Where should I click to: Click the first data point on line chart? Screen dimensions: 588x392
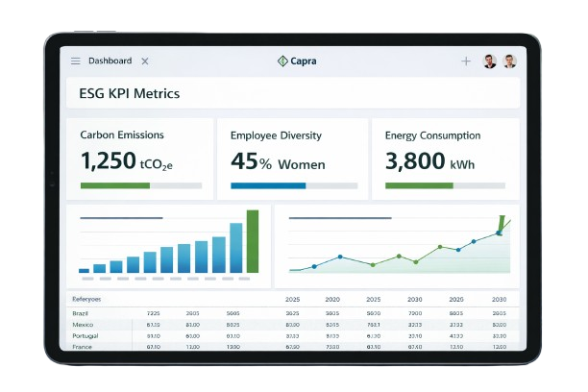pos(314,266)
